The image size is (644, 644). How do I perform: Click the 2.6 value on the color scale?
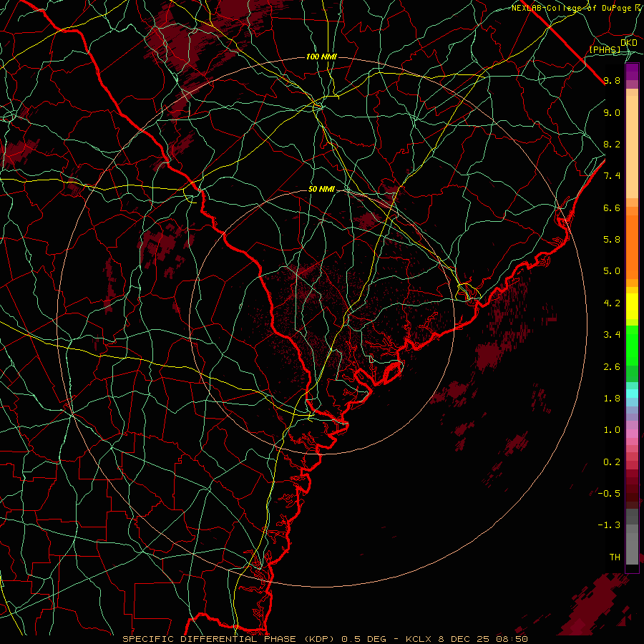coord(612,367)
